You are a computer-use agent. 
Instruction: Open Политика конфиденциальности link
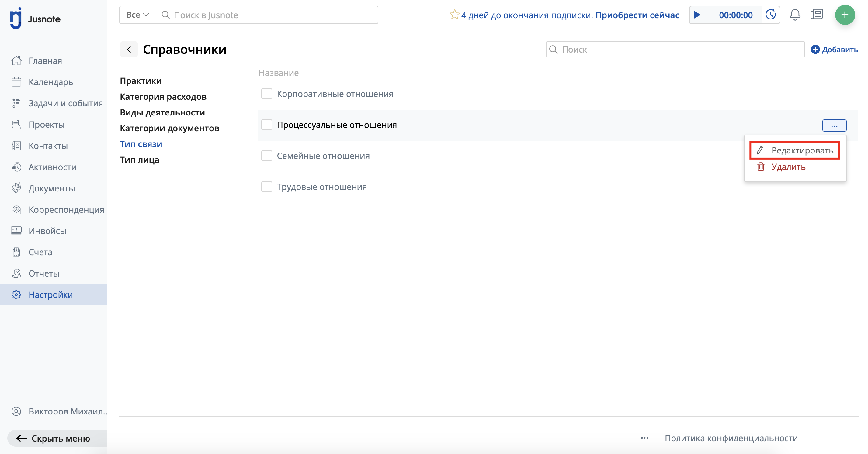pyautogui.click(x=731, y=438)
